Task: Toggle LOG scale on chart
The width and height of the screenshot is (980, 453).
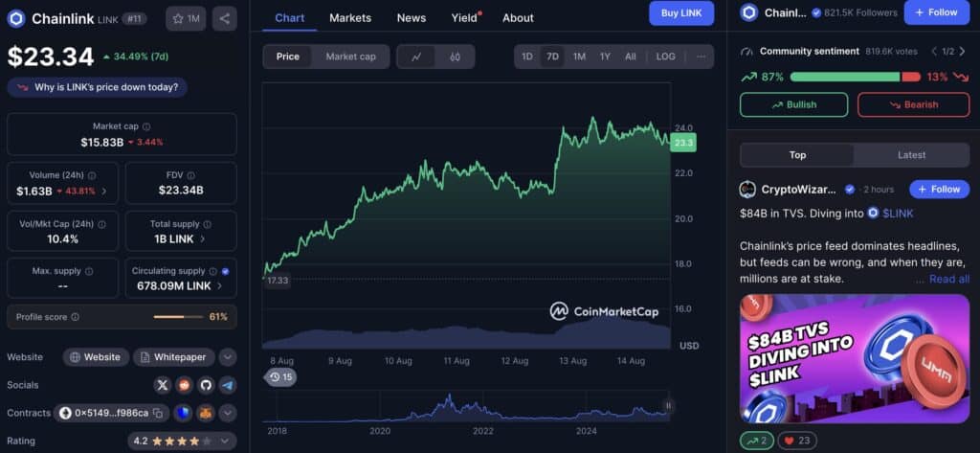Action: pos(666,57)
